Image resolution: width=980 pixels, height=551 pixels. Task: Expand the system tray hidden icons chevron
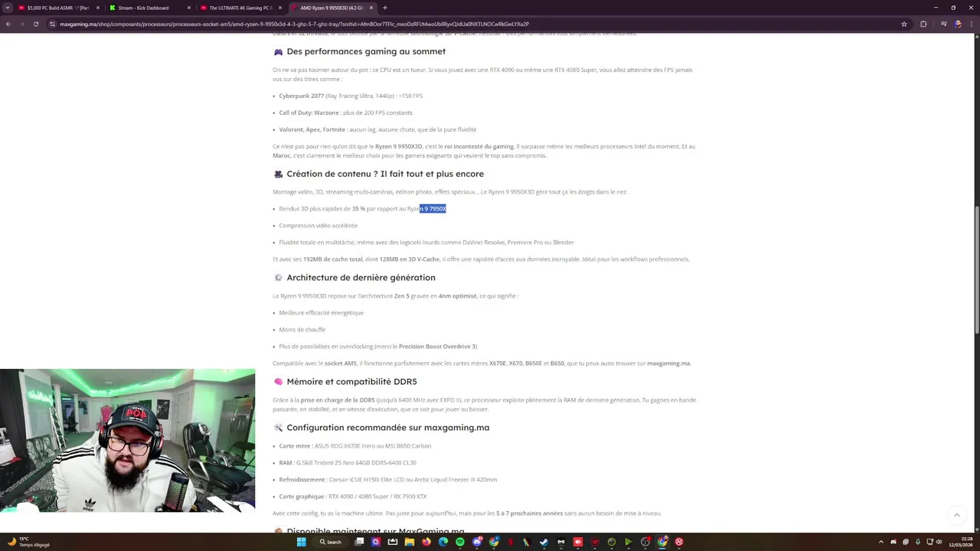click(880, 542)
